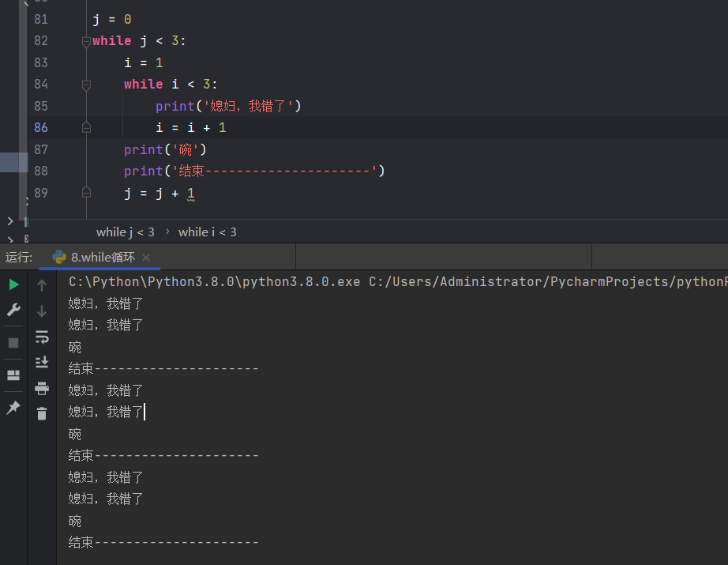
Task: Collapse the while i < 3 block fold marker
Action: click(86, 85)
